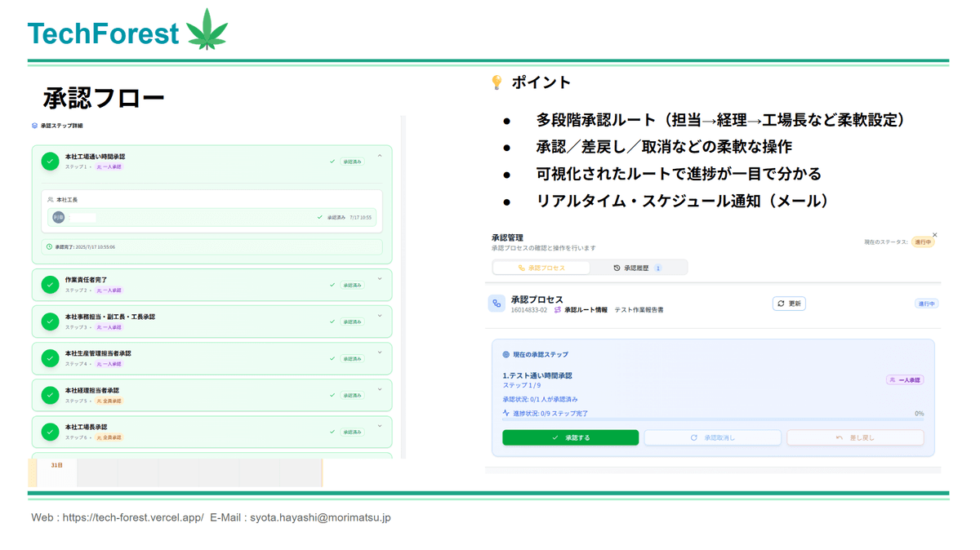This screenshot has height=550, width=980.
Task: Click the purple route icon beside 承認ルート情報
Action: coord(558,310)
